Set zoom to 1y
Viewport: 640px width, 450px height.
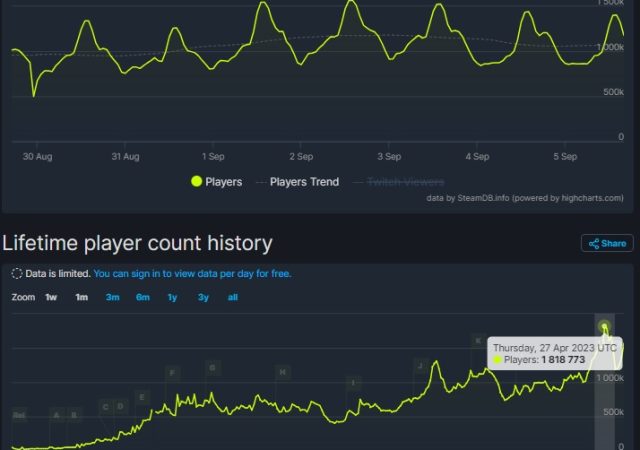coord(173,297)
